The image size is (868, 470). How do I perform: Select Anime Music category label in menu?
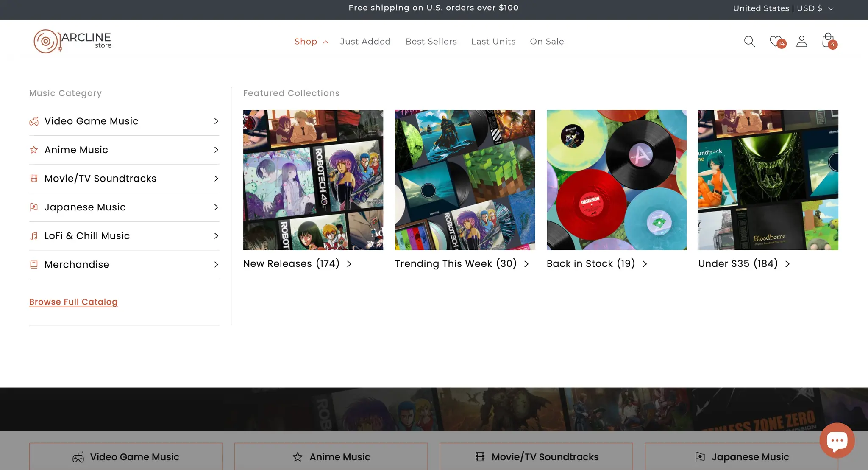tap(76, 150)
